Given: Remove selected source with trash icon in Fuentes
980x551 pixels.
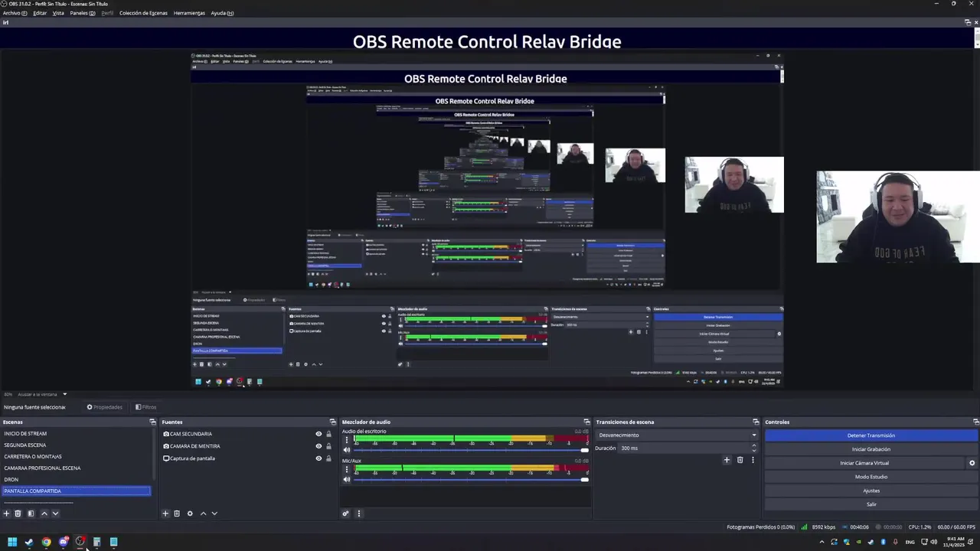Looking at the screenshot, I should tap(177, 514).
